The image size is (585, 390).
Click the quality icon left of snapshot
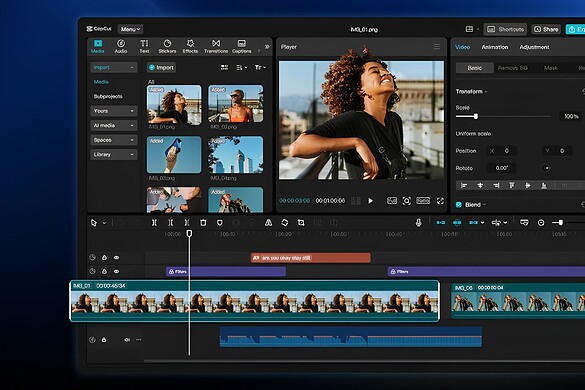(x=392, y=201)
